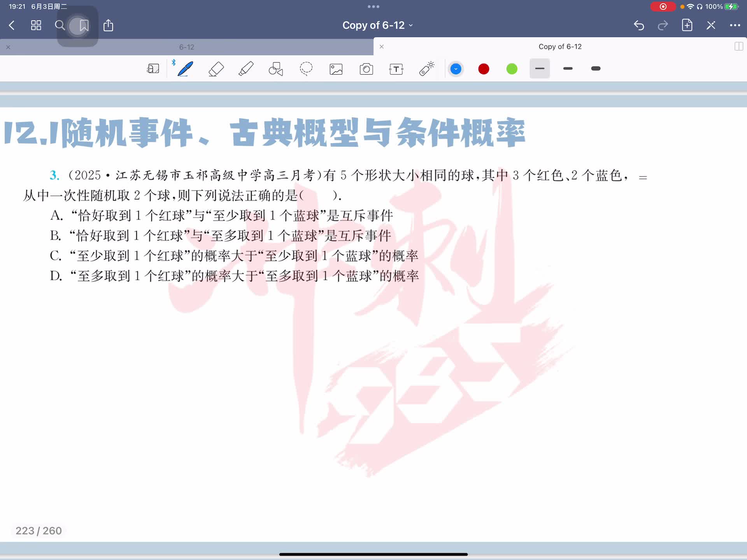
Task: Open the Camera tool
Action: [x=366, y=69]
